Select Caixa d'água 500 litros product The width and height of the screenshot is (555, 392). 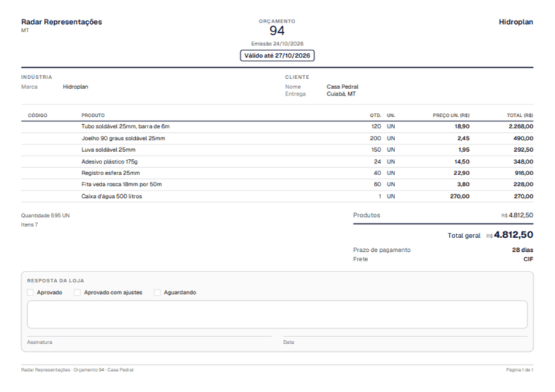pos(112,196)
